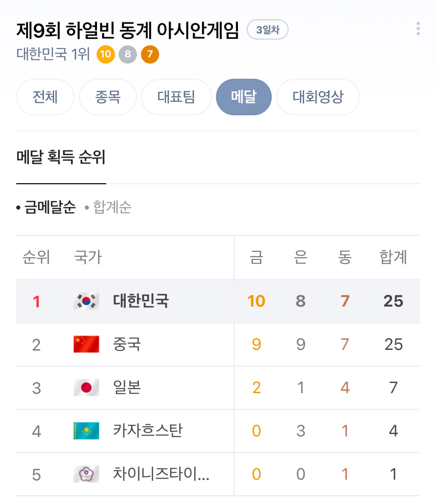Click the Kazakhstan flag icon
This screenshot has height=504, width=436.
pos(86,431)
